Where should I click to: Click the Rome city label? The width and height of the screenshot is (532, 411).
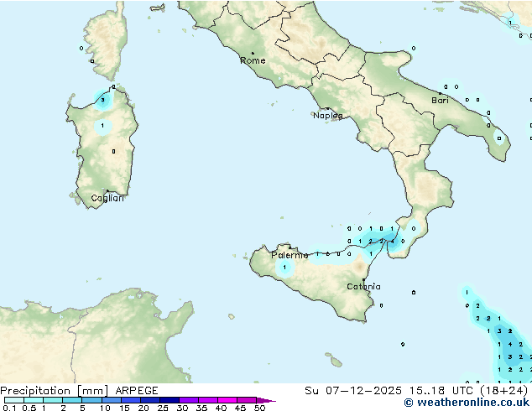click(x=253, y=60)
